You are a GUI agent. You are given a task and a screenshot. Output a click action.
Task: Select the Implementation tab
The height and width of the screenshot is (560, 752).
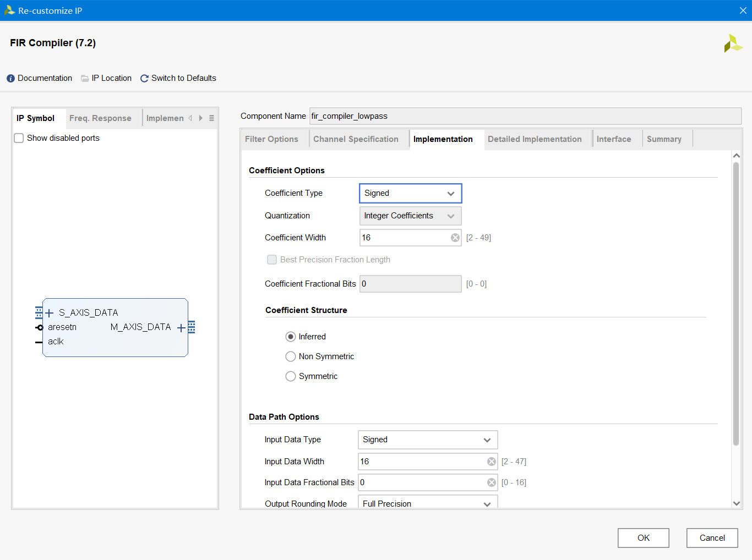(x=443, y=139)
